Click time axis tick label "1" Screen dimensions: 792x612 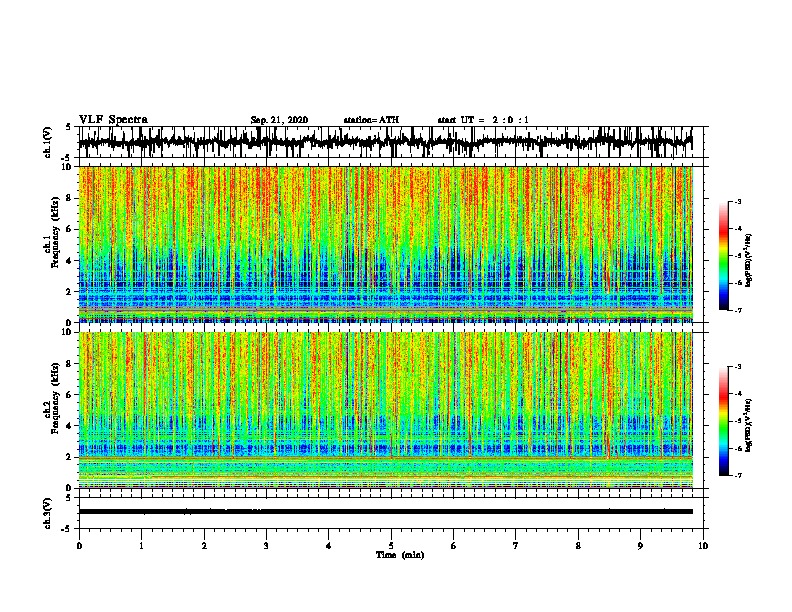coord(141,546)
